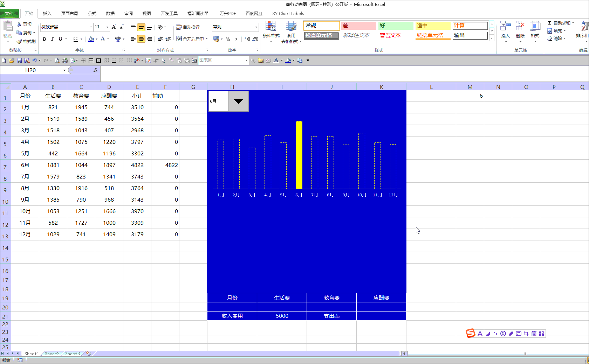
Task: Click the Decrease Font Size icon
Action: (x=122, y=27)
